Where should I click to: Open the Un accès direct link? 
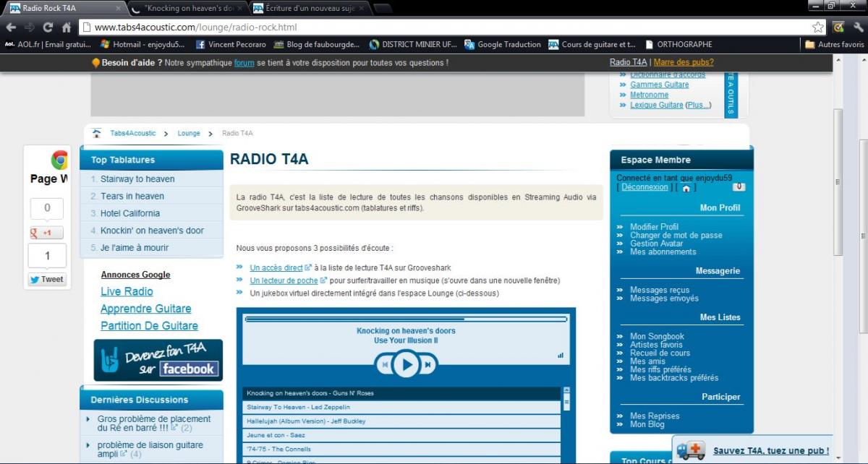(x=276, y=268)
